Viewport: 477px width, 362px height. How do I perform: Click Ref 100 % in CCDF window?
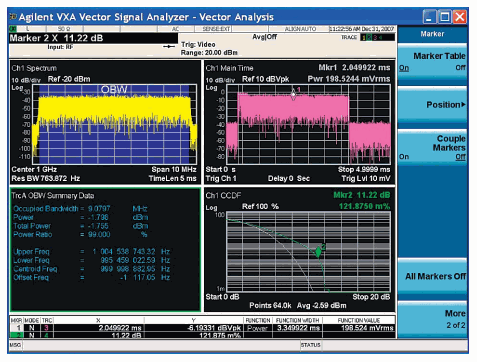click(x=260, y=206)
